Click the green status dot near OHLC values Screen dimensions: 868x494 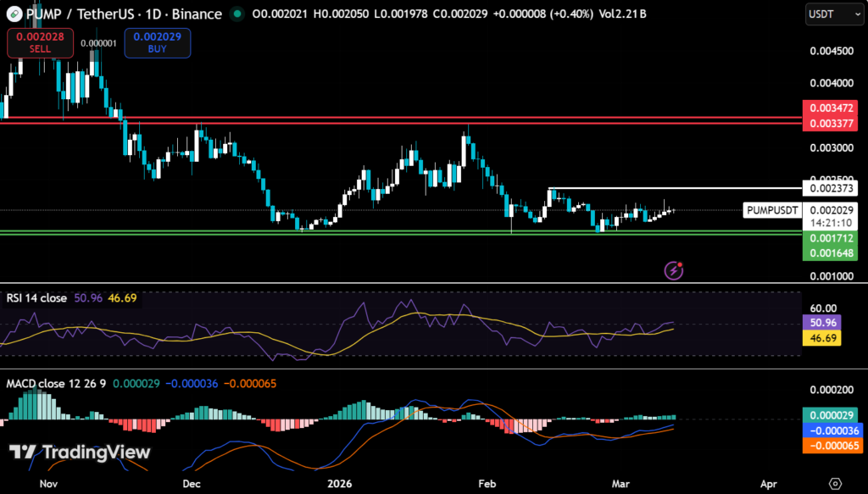coord(237,14)
